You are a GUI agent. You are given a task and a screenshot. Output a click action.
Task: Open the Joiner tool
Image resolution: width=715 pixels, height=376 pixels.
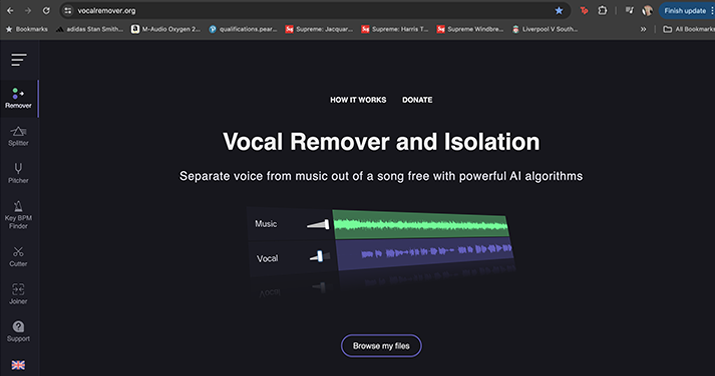tap(18, 294)
